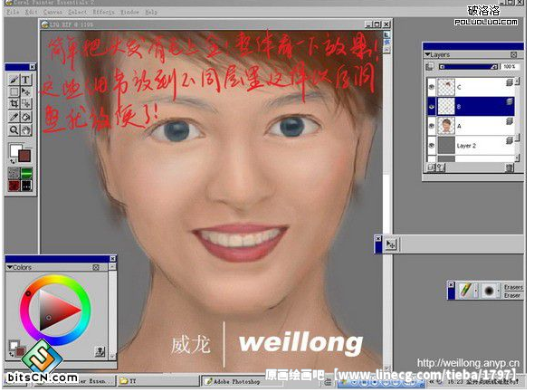Viewport: 553px width, 392px height.
Task: Click the clone color stamp in Colors panel
Action: (100, 351)
